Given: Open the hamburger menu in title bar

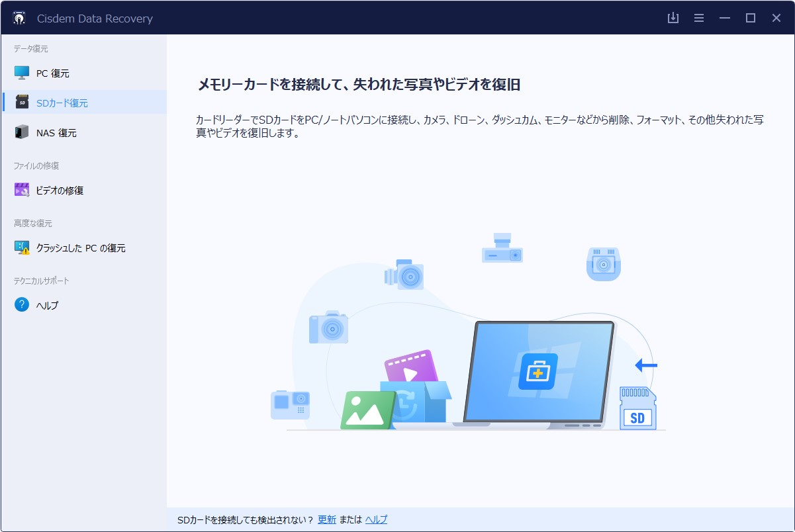Looking at the screenshot, I should 699,18.
